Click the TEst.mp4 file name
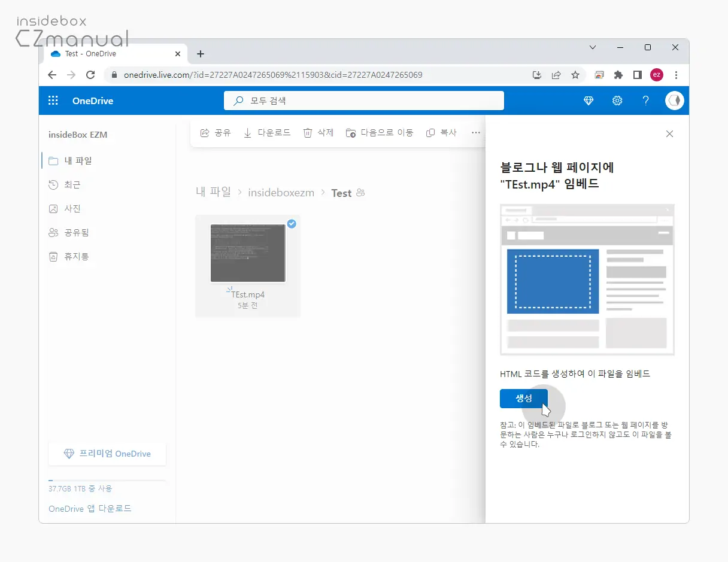Screen dimensions: 728x562 [x=248, y=294]
